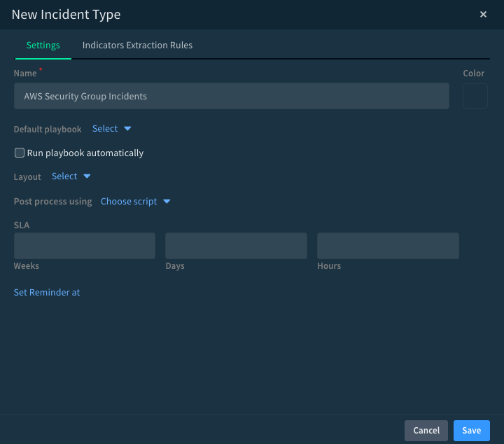The height and width of the screenshot is (444, 504).
Task: Focus the incident type Name field
Action: 231,96
